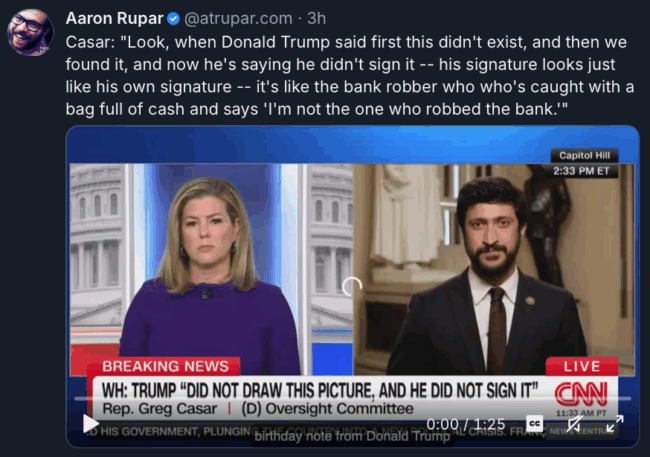650x457 pixels.
Task: Open the Aaron Rupar display name link
Action: tap(115, 19)
